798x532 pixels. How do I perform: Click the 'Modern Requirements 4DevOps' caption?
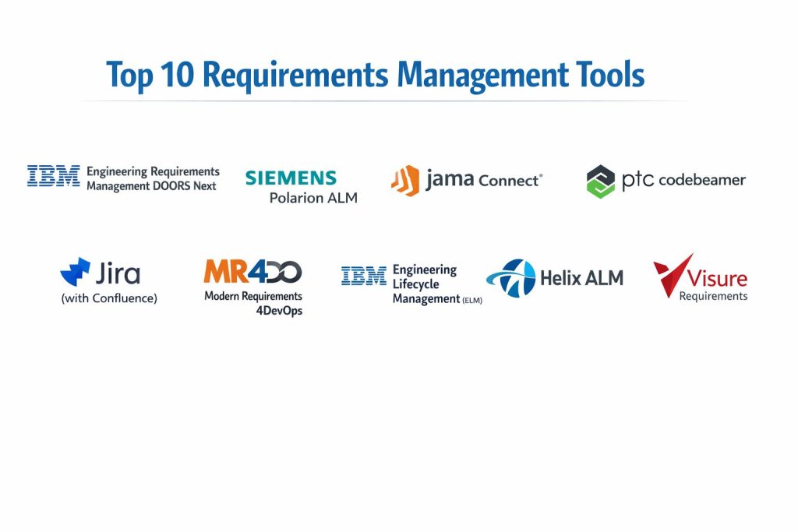[x=253, y=303]
